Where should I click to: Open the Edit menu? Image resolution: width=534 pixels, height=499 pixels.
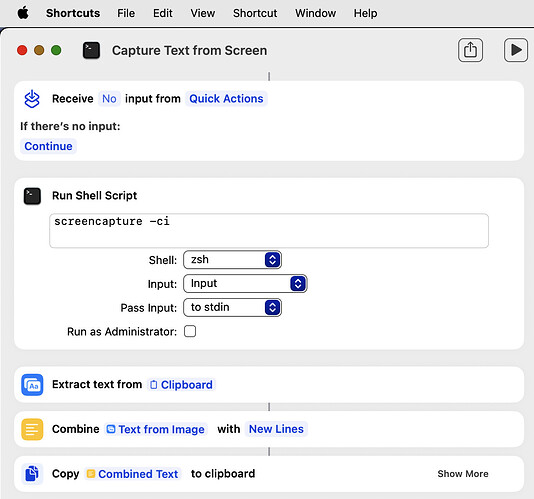tap(162, 13)
